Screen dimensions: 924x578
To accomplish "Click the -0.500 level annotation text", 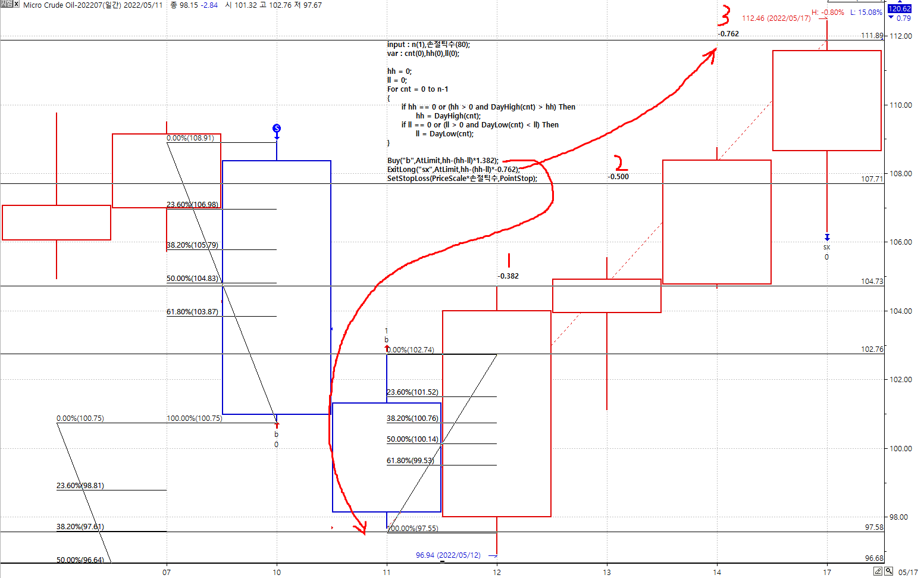I will pos(618,177).
